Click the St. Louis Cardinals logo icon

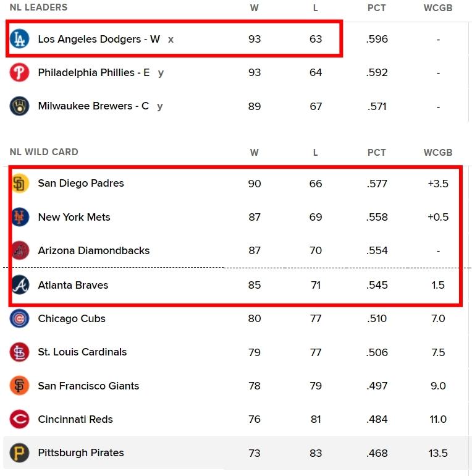(19, 352)
